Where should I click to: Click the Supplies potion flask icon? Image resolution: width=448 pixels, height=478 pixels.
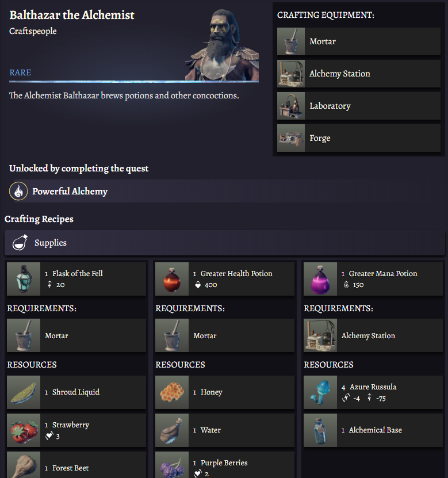click(x=20, y=243)
